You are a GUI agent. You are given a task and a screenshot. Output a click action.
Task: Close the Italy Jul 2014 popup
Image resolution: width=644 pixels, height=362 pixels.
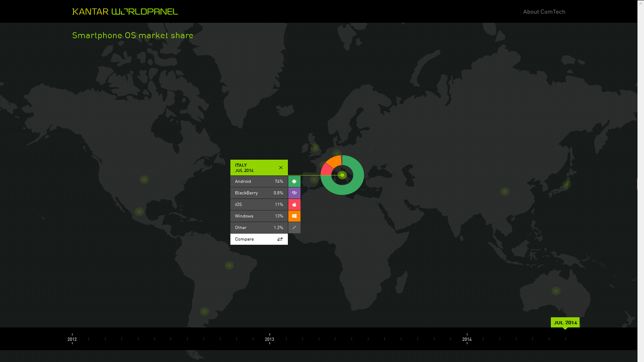pos(281,168)
